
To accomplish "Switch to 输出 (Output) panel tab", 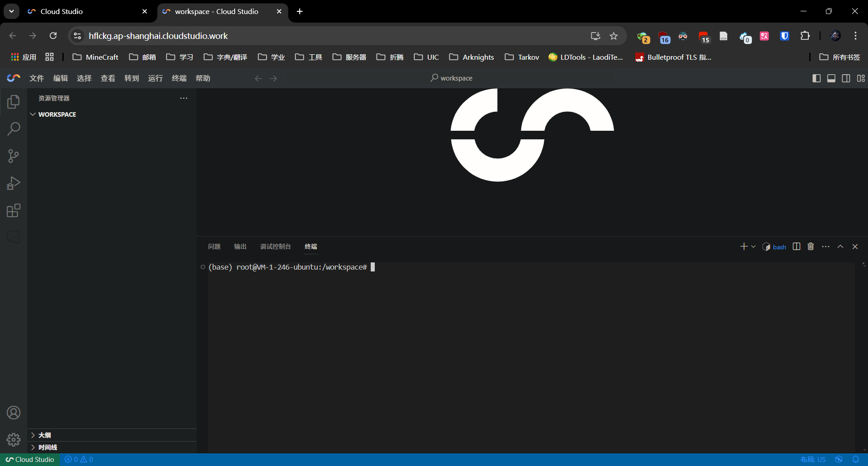I will click(x=240, y=247).
